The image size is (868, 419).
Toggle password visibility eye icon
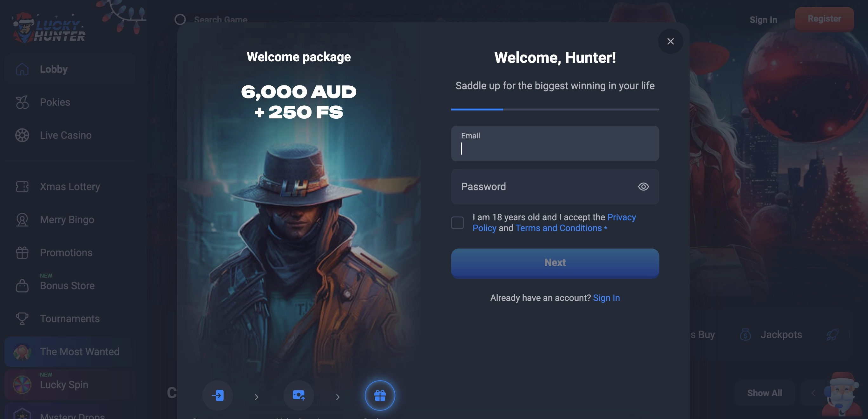pos(643,186)
